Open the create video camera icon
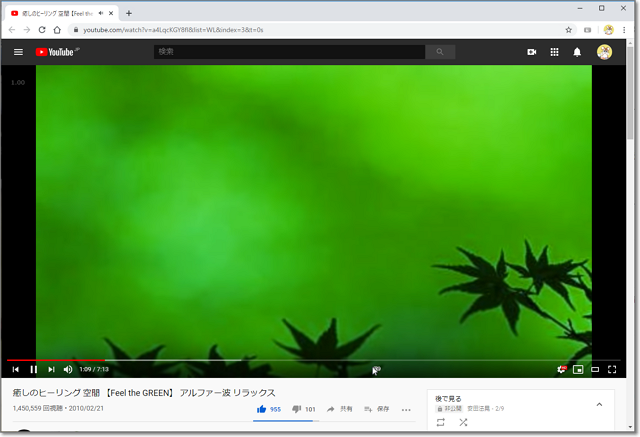This screenshot has height=437, width=640. [532, 52]
